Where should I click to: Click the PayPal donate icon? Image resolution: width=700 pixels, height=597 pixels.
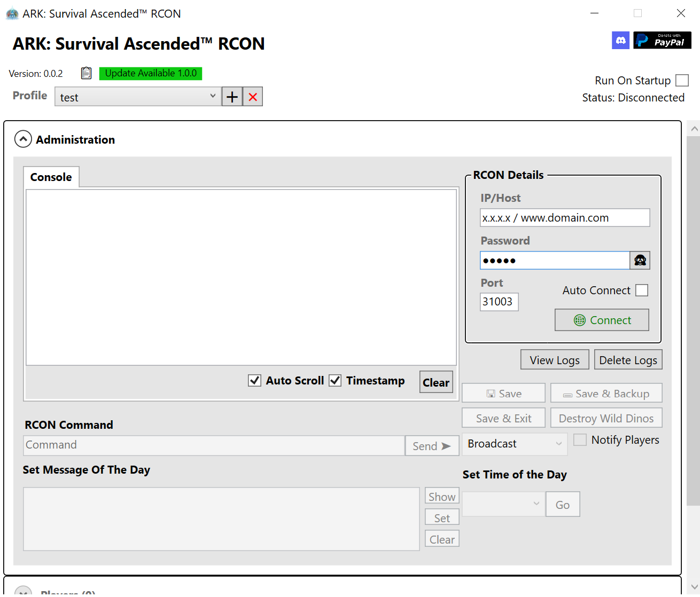point(662,40)
